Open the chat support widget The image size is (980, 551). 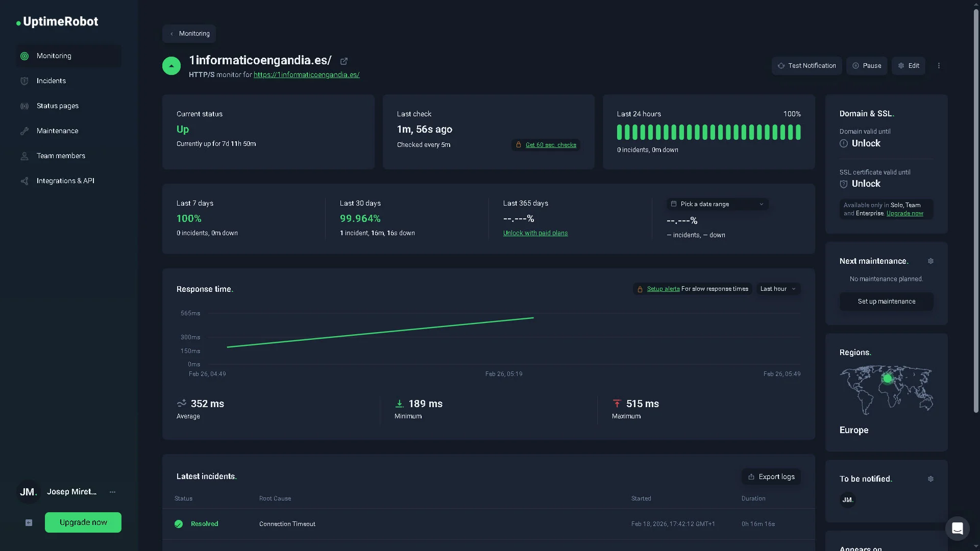click(958, 529)
